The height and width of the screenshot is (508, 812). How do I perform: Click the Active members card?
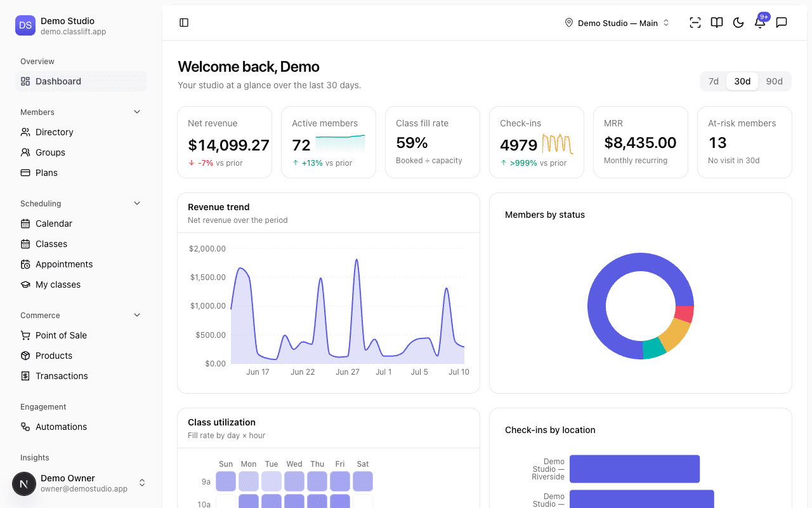tap(329, 142)
